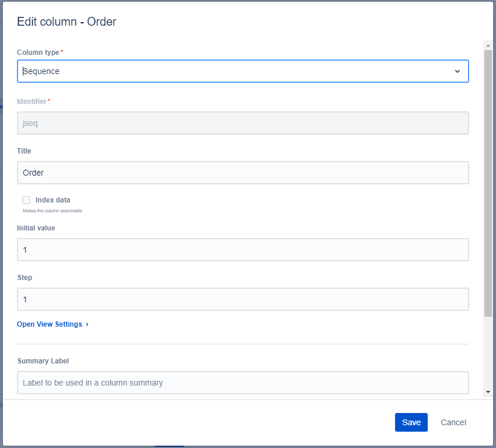Click the scrollbar down arrow in dialog
Viewport: 496px width, 448px height.
click(x=488, y=393)
